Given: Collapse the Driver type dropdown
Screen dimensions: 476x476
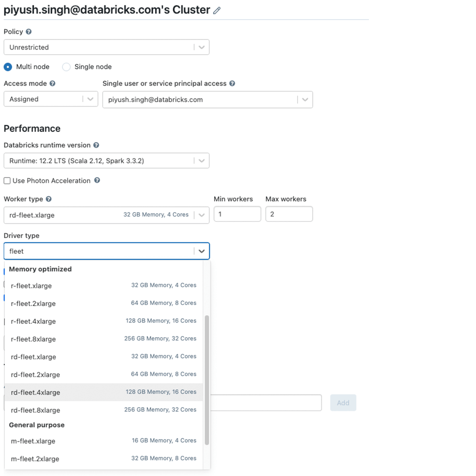Looking at the screenshot, I should [202, 251].
